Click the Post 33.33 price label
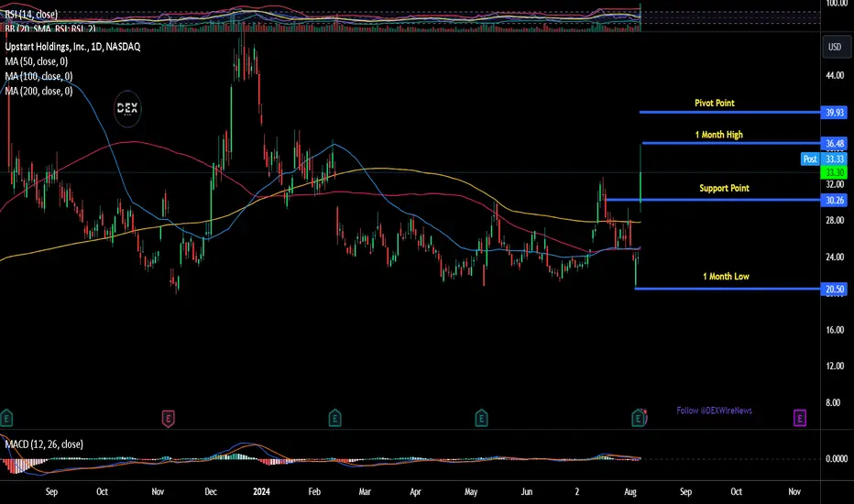Image resolution: width=854 pixels, height=504 pixels. (824, 159)
